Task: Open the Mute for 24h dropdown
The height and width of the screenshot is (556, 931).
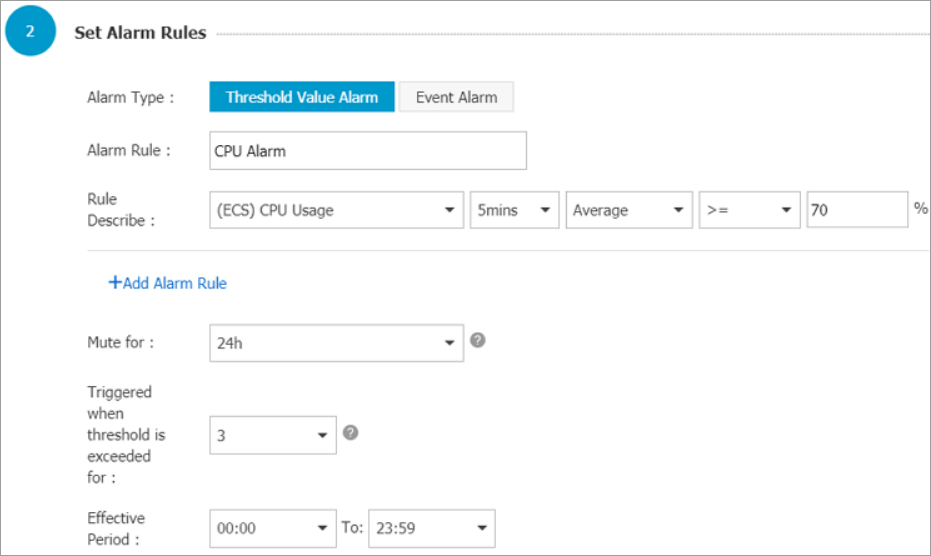Action: [336, 342]
